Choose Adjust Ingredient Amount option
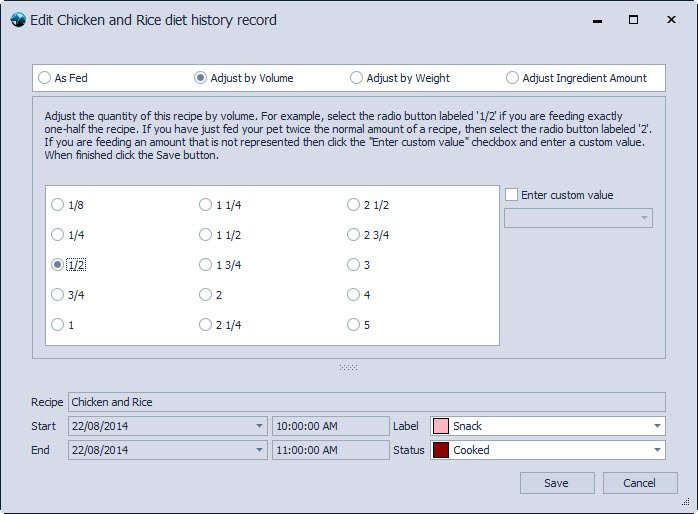Screen dimensions: 698x514 coord(513,78)
